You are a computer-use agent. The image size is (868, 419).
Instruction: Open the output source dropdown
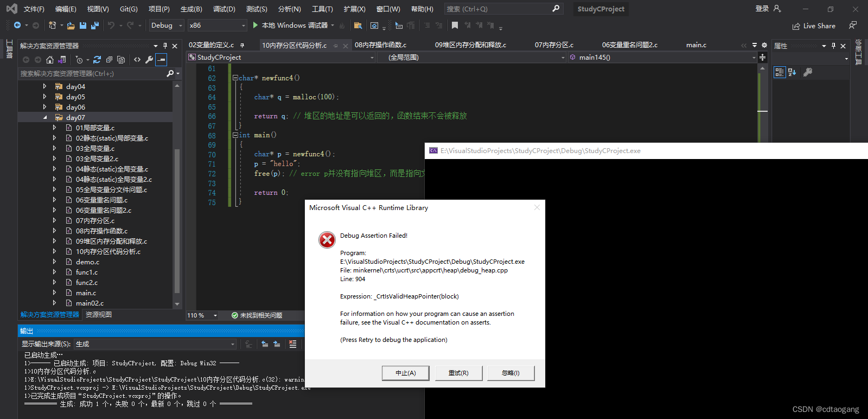(155, 344)
